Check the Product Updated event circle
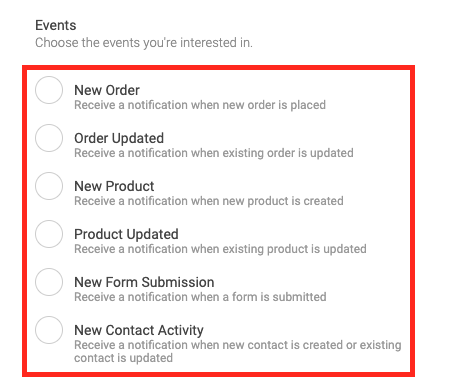The width and height of the screenshot is (465, 392). [x=49, y=234]
